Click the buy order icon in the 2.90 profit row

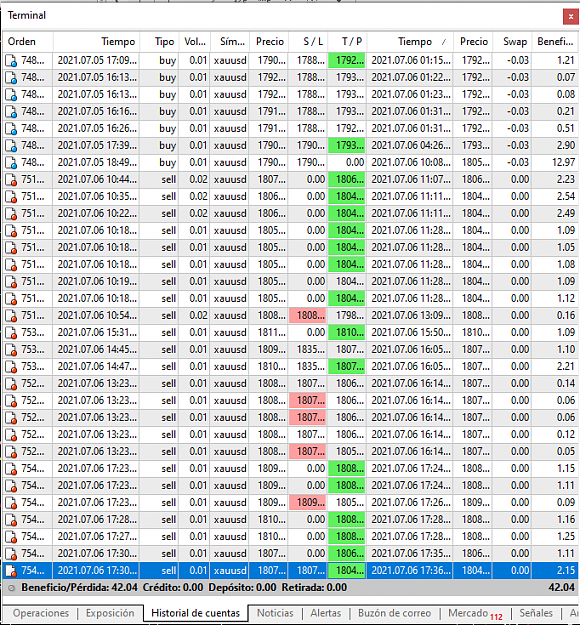(11, 146)
